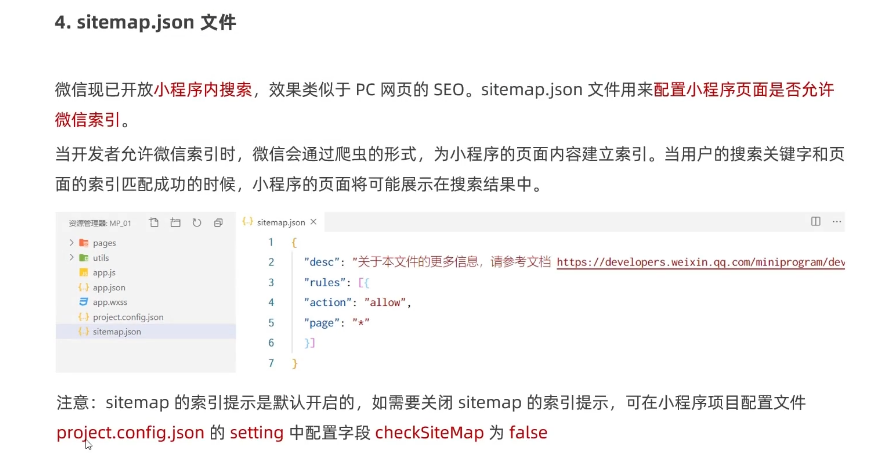Image resolution: width=882 pixels, height=453 pixels.
Task: Refresh the resource explorer
Action: 196,222
